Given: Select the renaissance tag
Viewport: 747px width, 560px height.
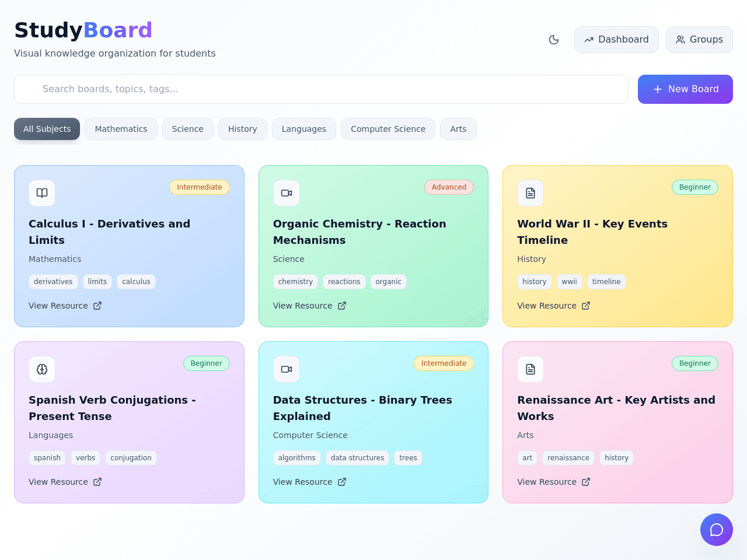Looking at the screenshot, I should (x=568, y=458).
